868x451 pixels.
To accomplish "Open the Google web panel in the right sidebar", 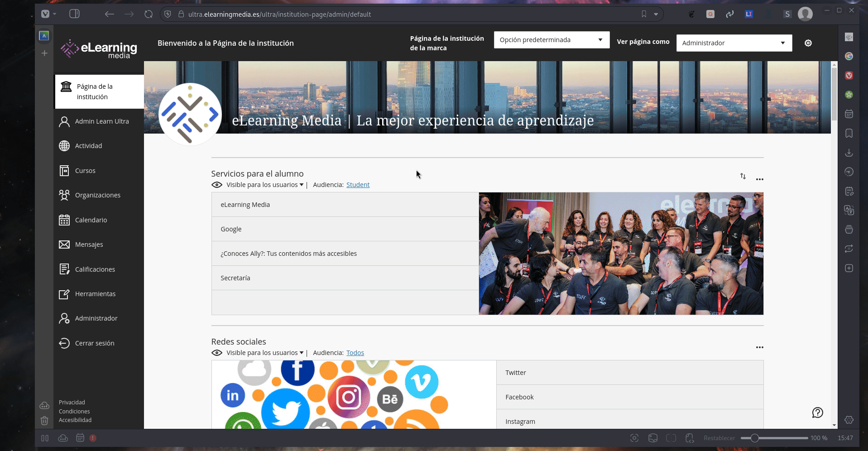I will 849,56.
